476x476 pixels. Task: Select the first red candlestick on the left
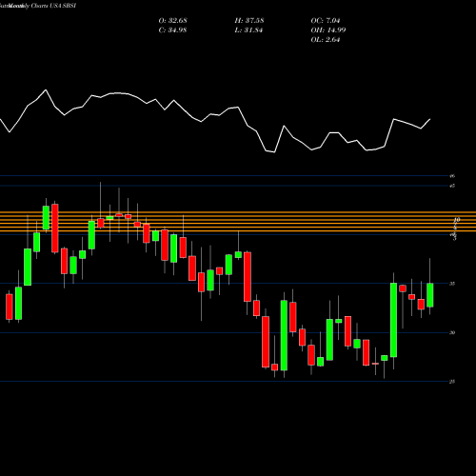coord(10,307)
